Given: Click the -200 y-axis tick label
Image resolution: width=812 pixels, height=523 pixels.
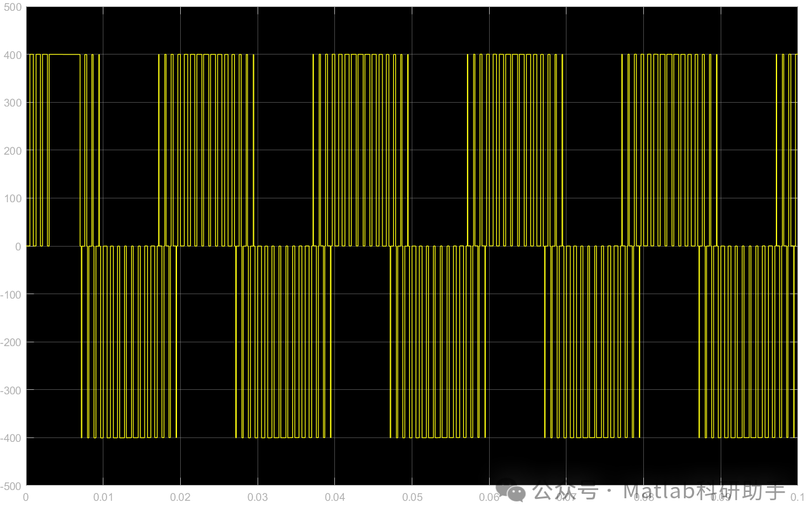Looking at the screenshot, I should (11, 342).
